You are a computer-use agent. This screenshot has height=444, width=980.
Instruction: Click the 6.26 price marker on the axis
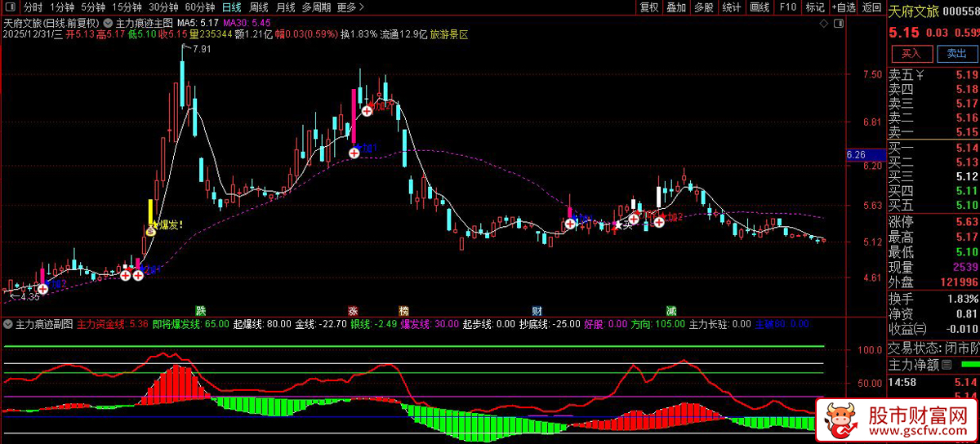[857, 154]
